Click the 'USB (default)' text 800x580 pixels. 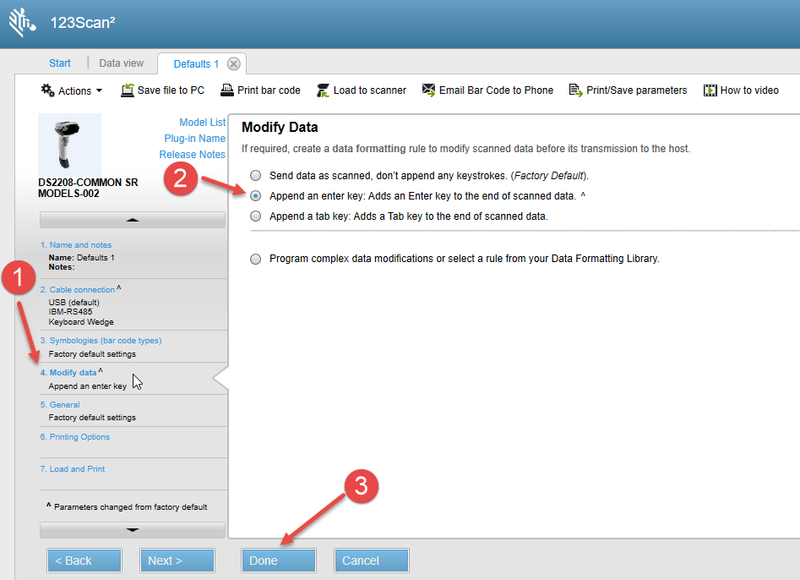74,302
